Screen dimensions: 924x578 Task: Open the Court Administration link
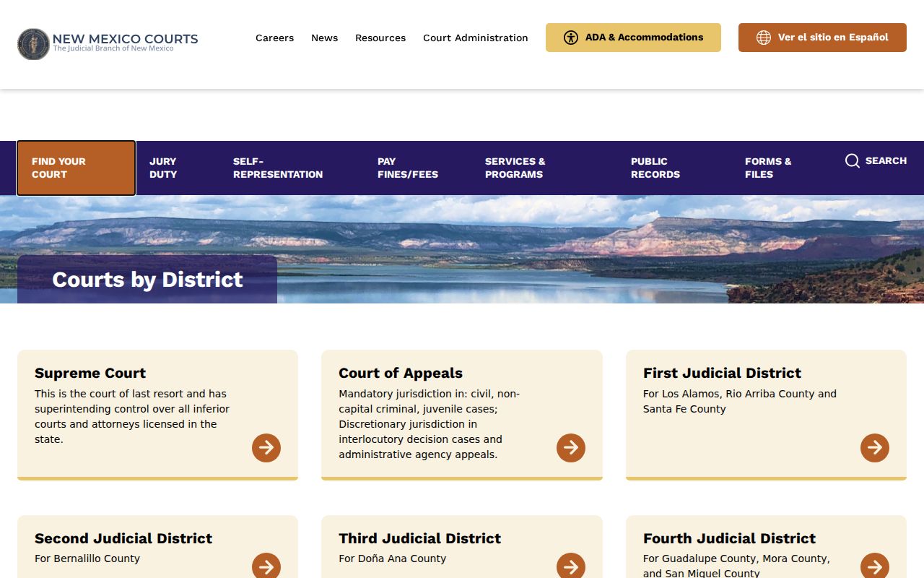[476, 38]
